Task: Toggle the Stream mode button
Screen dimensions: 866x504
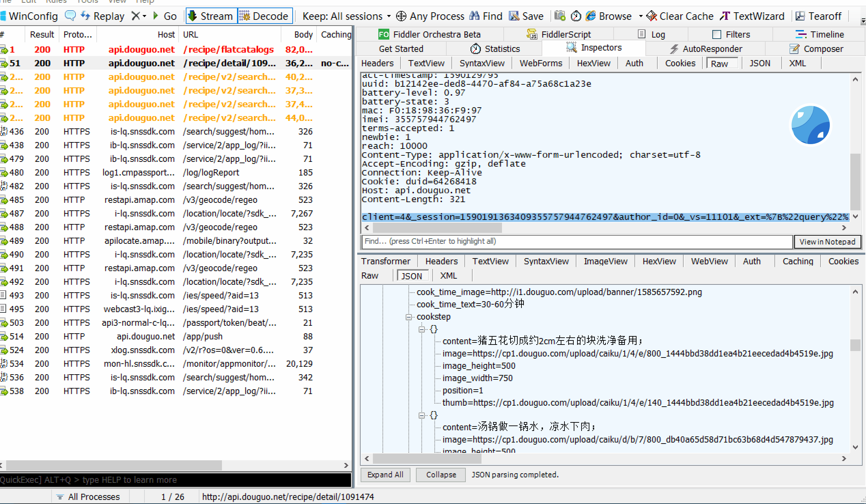Action: (x=211, y=16)
